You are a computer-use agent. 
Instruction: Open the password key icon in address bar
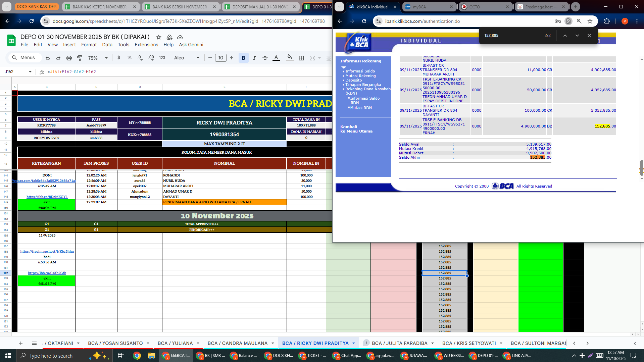(558, 21)
